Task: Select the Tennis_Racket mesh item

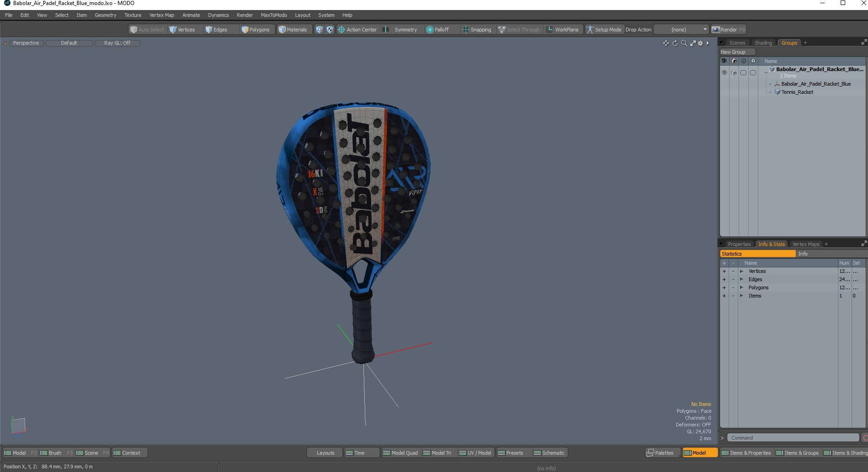Action: pos(797,92)
